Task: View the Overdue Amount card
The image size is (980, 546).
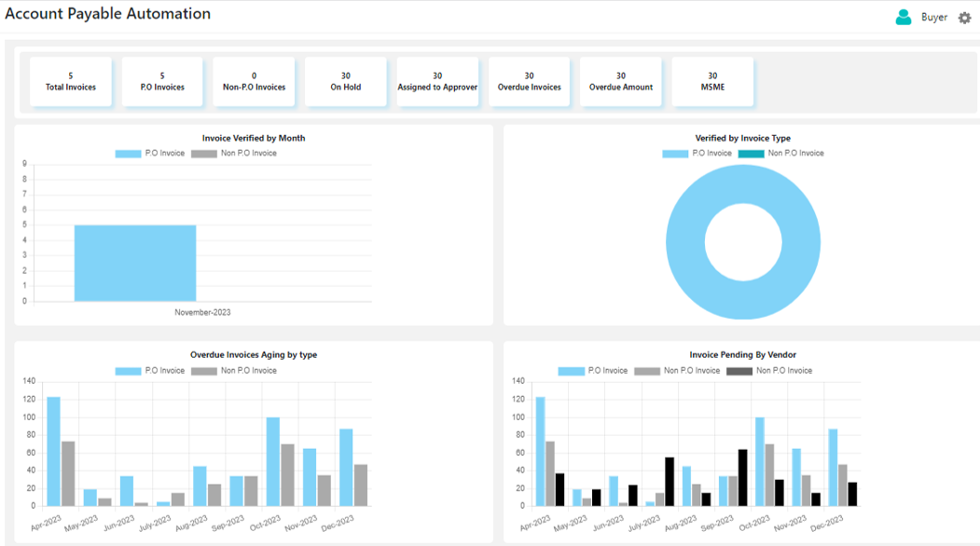Action: point(620,82)
